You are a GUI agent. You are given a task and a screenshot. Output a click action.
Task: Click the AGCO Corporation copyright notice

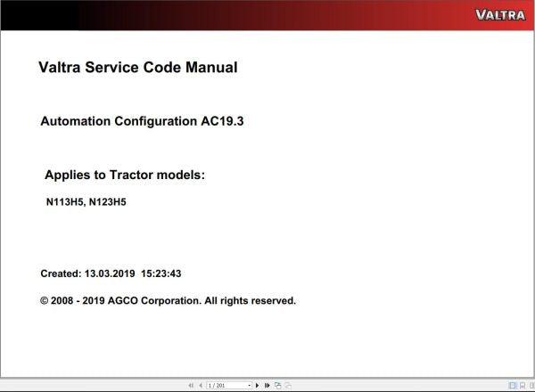point(168,300)
